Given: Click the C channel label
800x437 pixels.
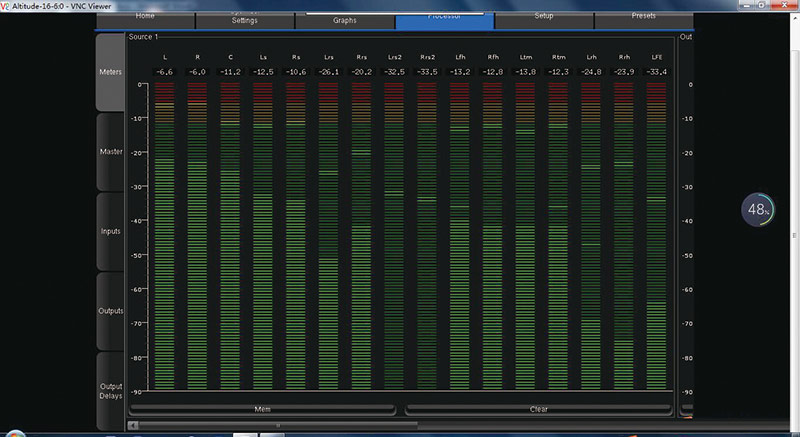Looking at the screenshot, I should pos(231,58).
